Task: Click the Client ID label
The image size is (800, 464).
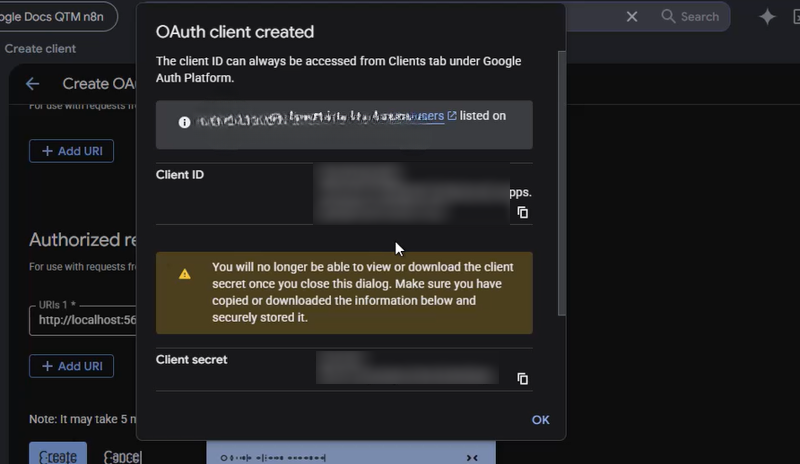Action: point(180,175)
